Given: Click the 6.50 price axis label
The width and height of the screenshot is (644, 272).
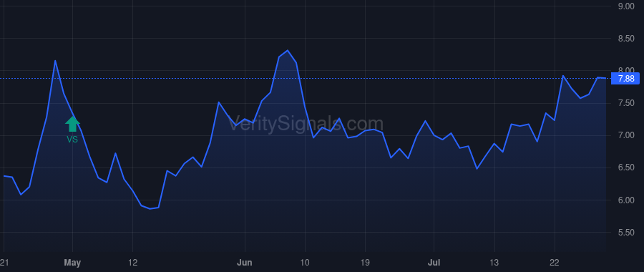Looking at the screenshot, I should pos(626,167).
